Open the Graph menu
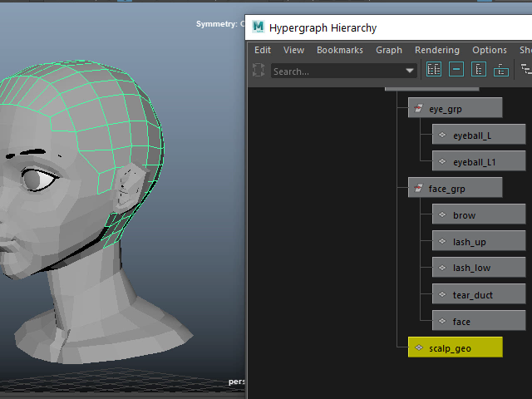 388,50
